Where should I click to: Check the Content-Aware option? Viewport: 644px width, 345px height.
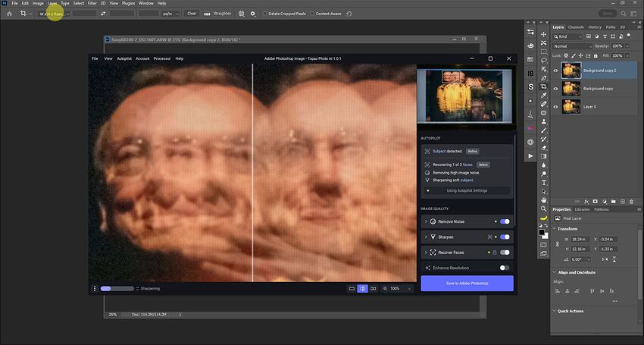pos(312,14)
